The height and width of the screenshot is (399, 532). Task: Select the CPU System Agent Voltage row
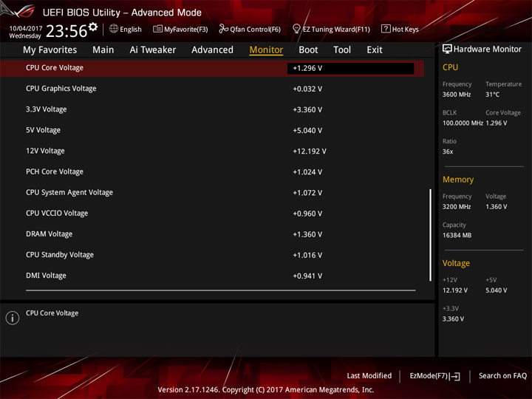pyautogui.click(x=212, y=192)
